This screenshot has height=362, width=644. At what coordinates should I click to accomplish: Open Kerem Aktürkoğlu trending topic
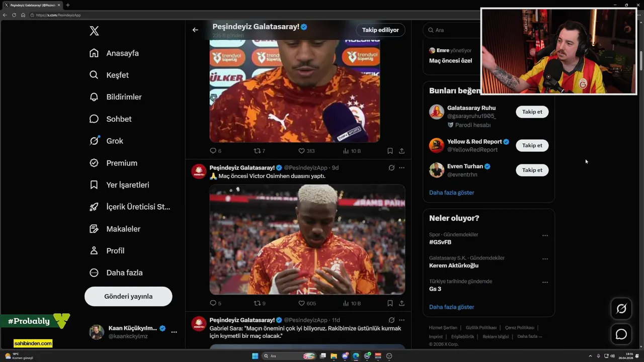point(454,265)
